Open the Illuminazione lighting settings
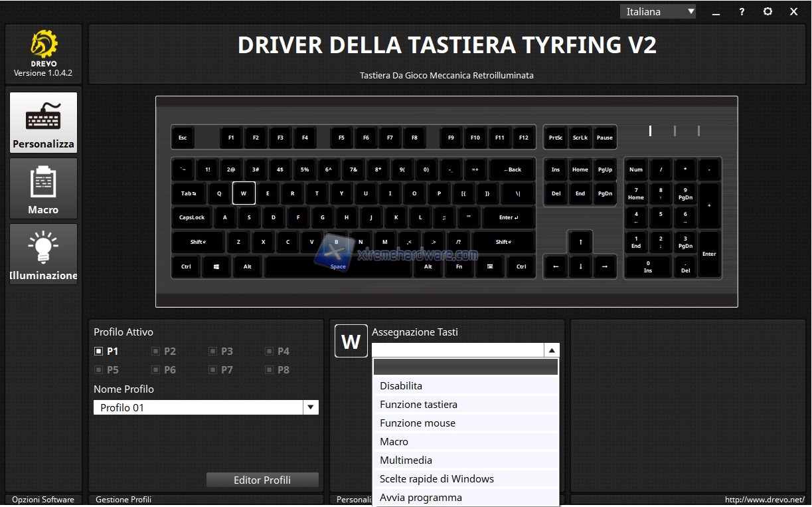812x507 pixels. (43, 254)
